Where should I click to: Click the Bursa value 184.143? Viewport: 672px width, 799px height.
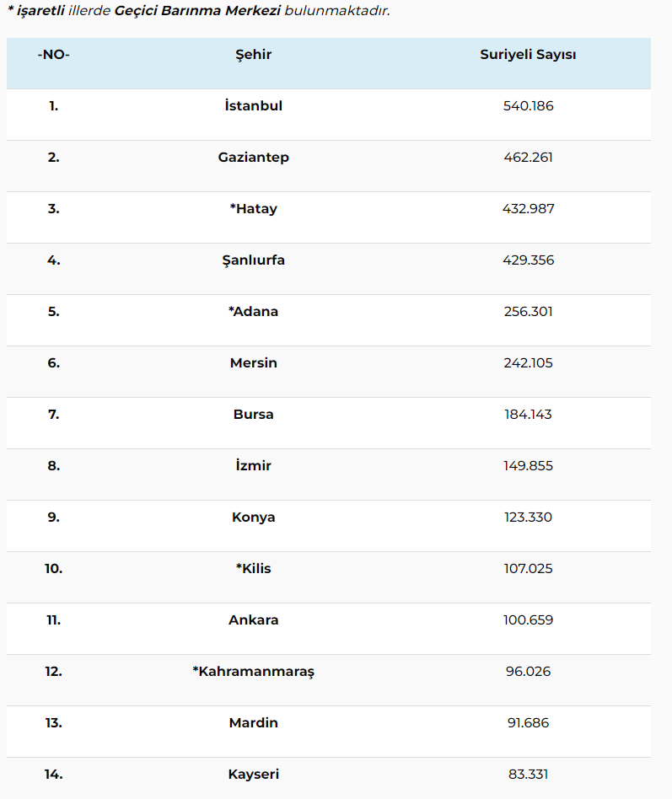tap(528, 415)
